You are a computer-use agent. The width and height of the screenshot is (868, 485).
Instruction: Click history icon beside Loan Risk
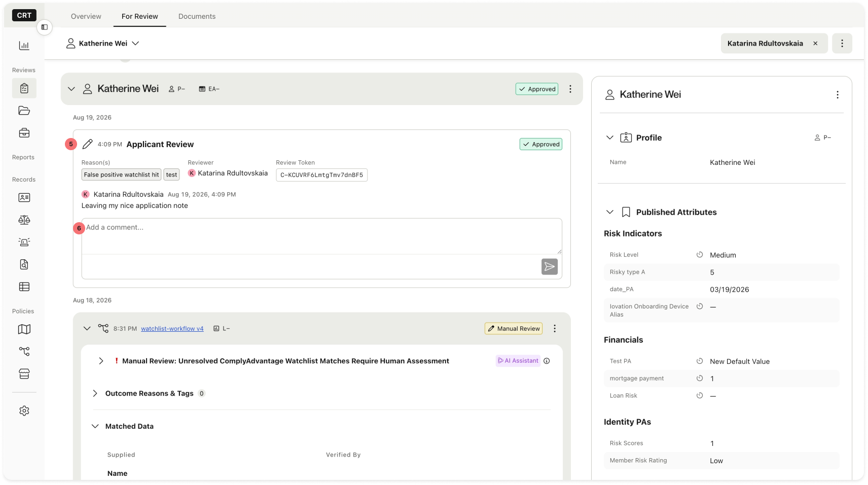coord(699,396)
